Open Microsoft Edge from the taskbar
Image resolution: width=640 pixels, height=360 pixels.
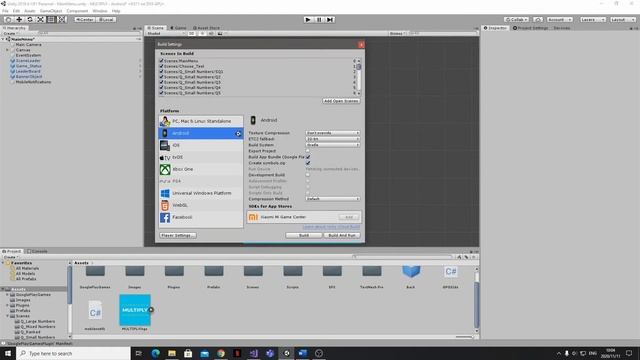pos(156,353)
